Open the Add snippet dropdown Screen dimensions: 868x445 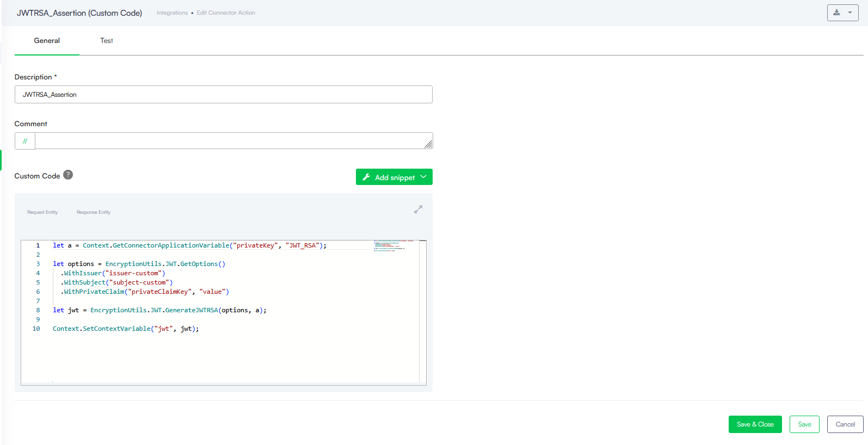(394, 177)
